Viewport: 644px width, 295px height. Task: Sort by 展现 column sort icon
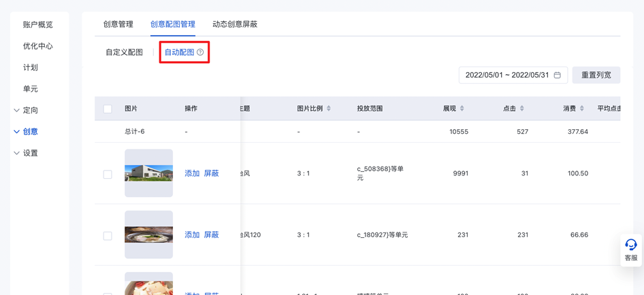[462, 109]
